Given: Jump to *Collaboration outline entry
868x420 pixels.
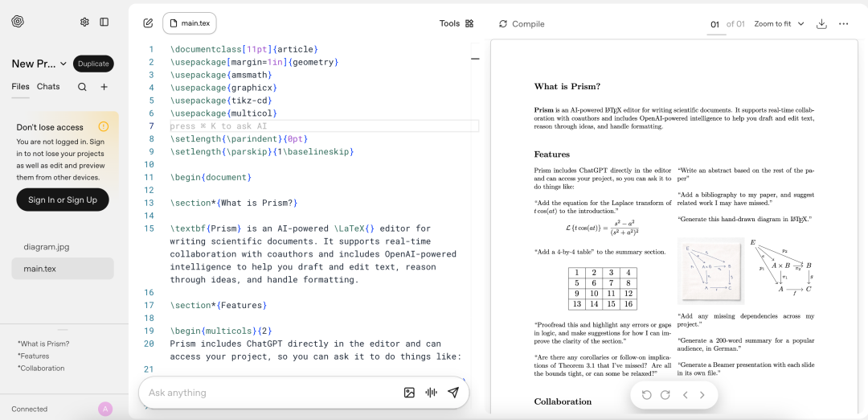Looking at the screenshot, I should tap(41, 368).
